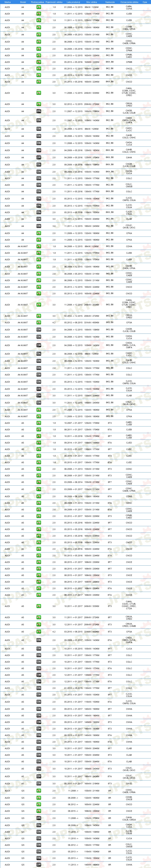This screenshot has width=151, height=868.
Task: Click the Rodzaj paliwa column header
Action: [x=37, y=2]
